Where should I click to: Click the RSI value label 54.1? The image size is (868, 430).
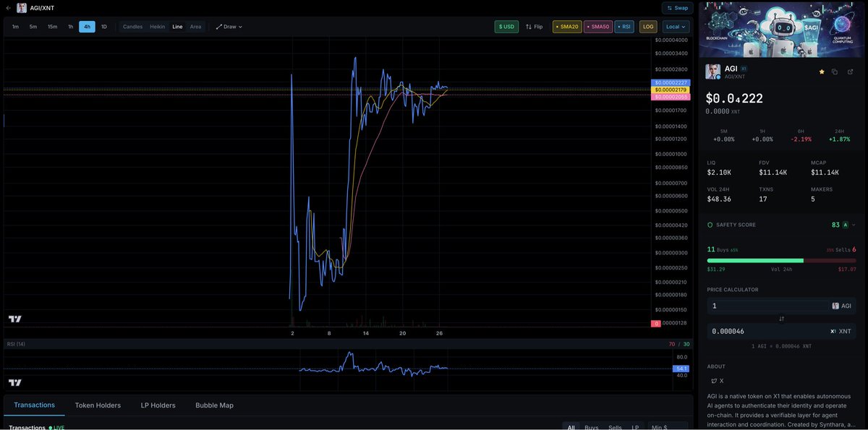(681, 369)
